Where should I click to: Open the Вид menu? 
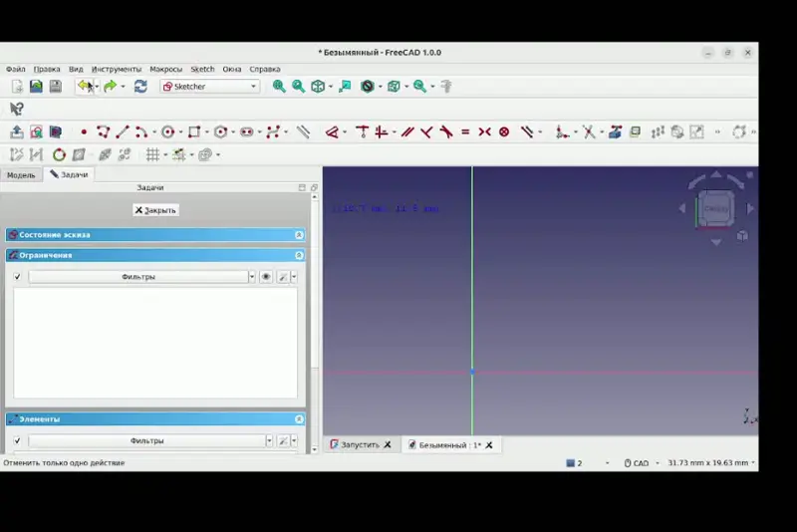76,69
